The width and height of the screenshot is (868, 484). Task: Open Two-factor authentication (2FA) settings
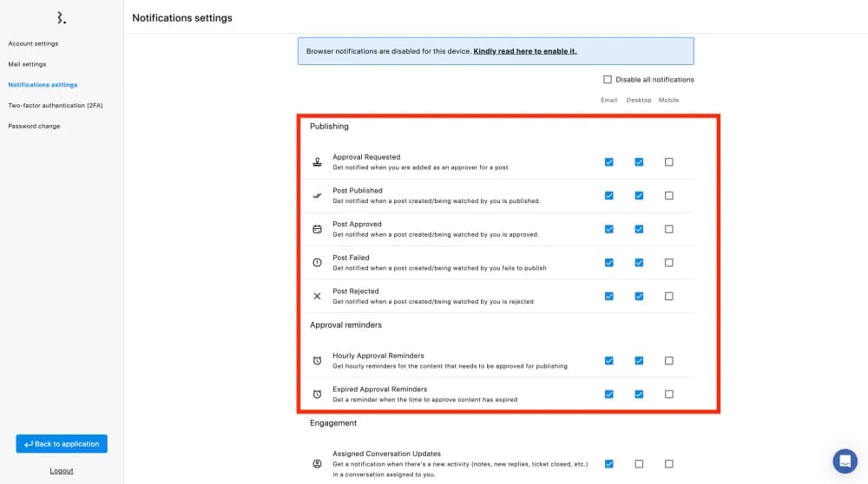coord(55,106)
